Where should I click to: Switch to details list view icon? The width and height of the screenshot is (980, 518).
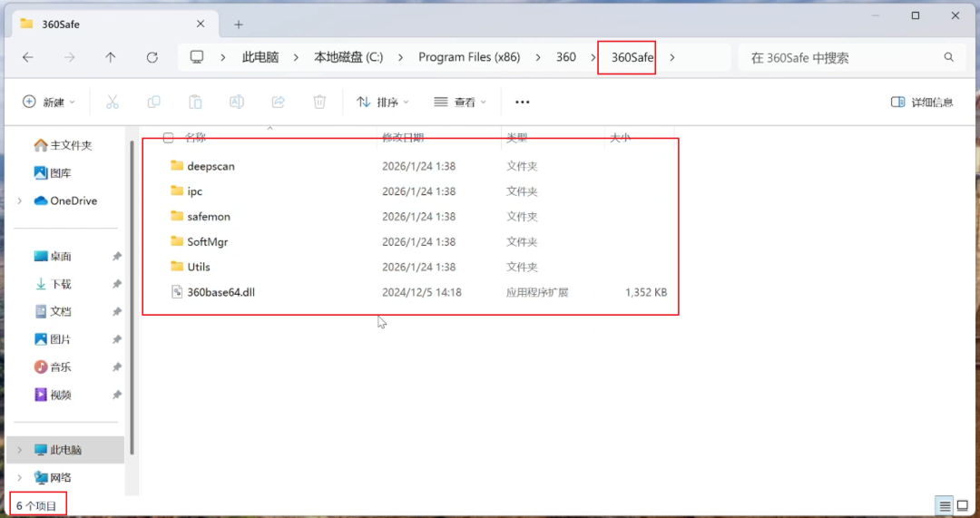(x=945, y=505)
